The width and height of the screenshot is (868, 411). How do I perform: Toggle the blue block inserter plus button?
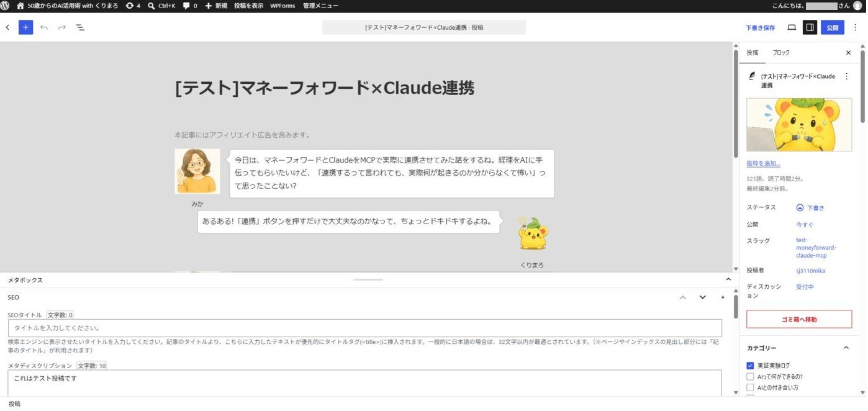[x=25, y=27]
